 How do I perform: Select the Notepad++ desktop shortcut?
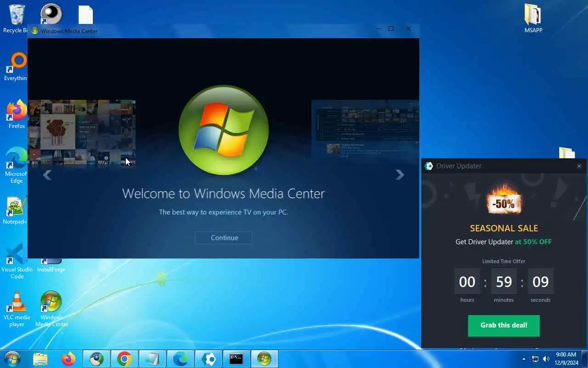point(16,211)
